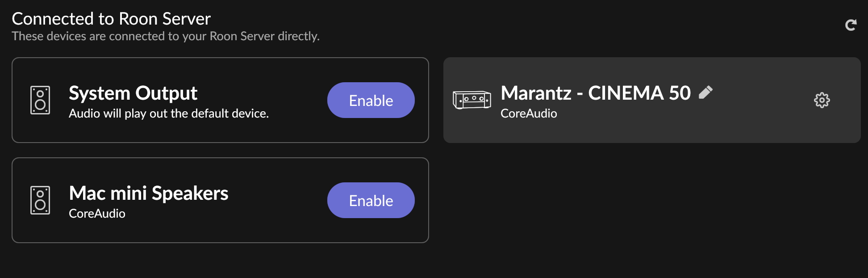Image resolution: width=868 pixels, height=278 pixels.
Task: Click the System Output speaker icon
Action: coord(40,100)
